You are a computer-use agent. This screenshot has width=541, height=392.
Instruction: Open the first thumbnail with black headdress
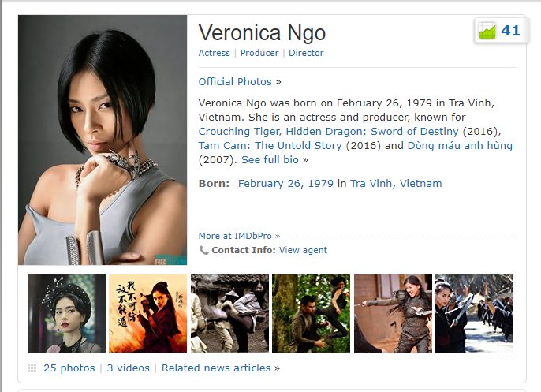click(66, 313)
